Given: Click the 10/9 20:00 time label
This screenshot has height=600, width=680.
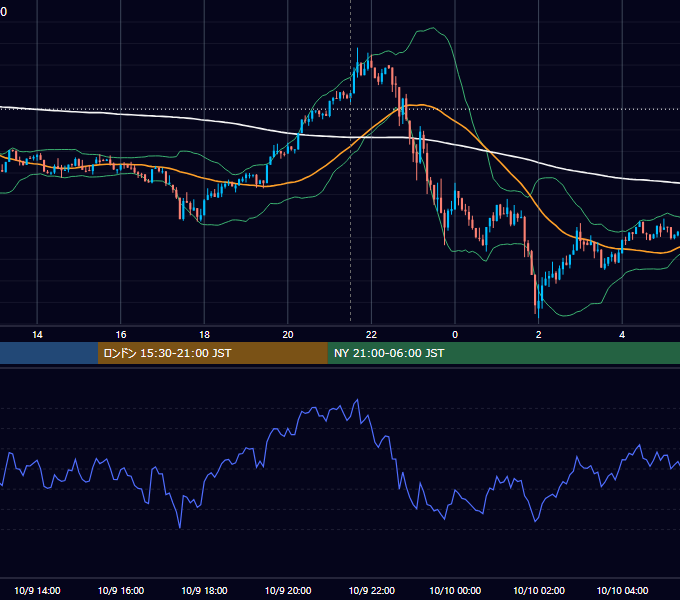Looking at the screenshot, I should tap(288, 590).
